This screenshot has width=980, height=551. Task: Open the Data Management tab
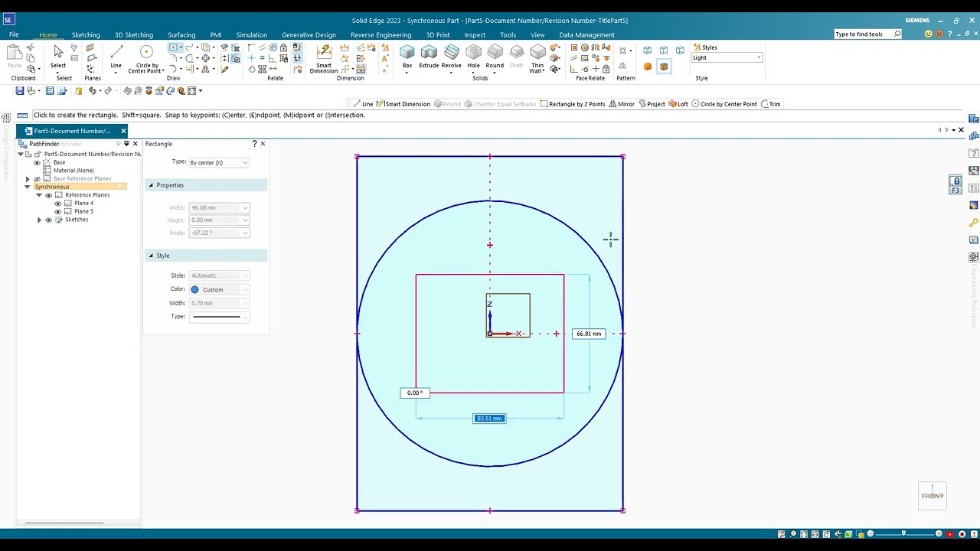pos(586,34)
